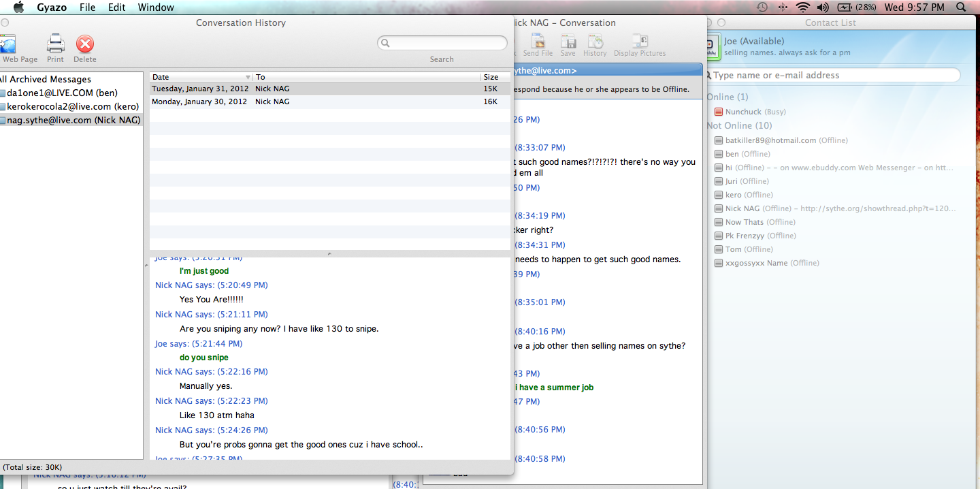Image resolution: width=980 pixels, height=489 pixels.
Task: Click the battery status icon
Action: (845, 7)
